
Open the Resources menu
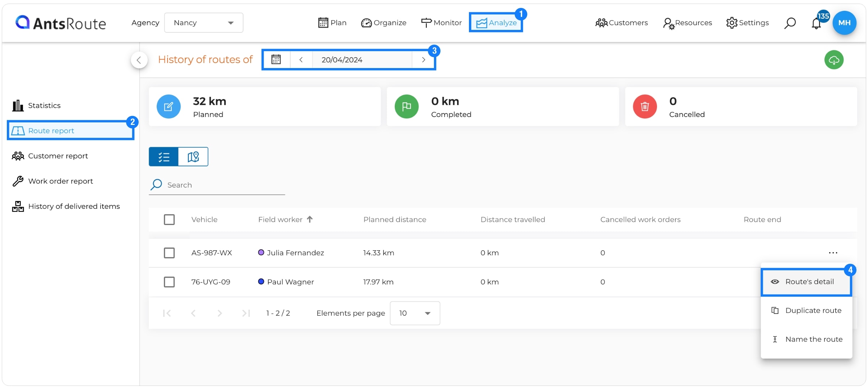click(x=687, y=23)
